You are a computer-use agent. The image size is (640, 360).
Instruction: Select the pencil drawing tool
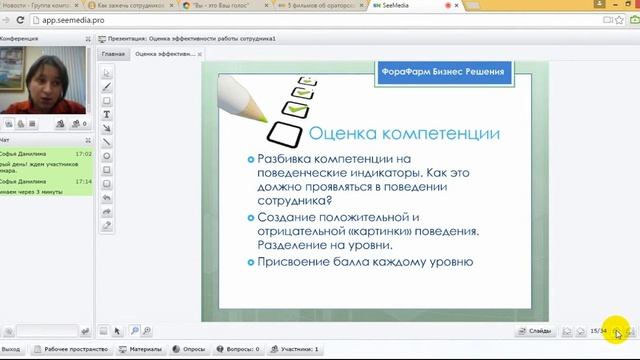[107, 87]
